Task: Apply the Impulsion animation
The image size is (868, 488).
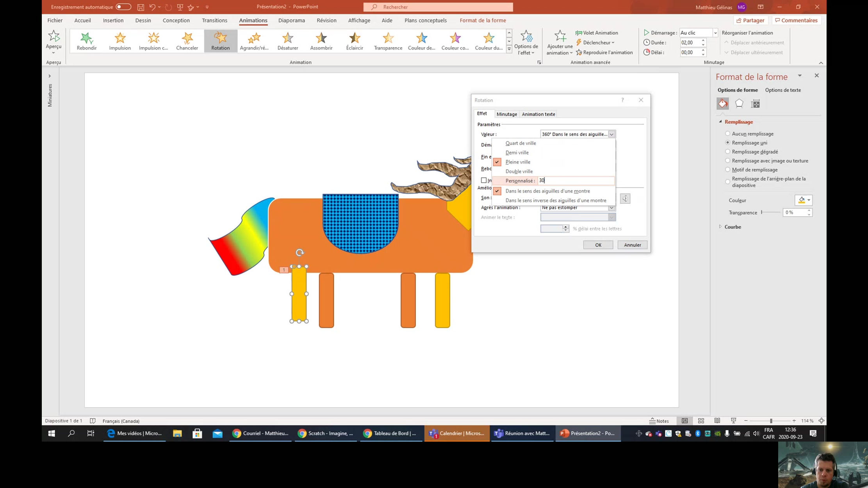Action: 119,41
